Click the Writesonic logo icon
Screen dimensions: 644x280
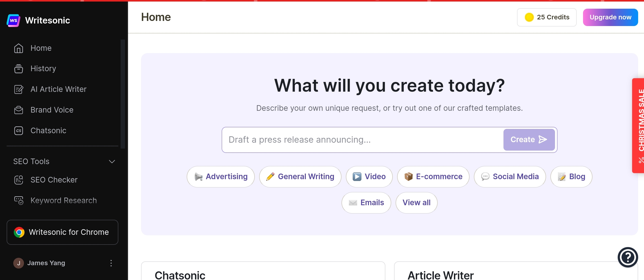click(x=14, y=20)
